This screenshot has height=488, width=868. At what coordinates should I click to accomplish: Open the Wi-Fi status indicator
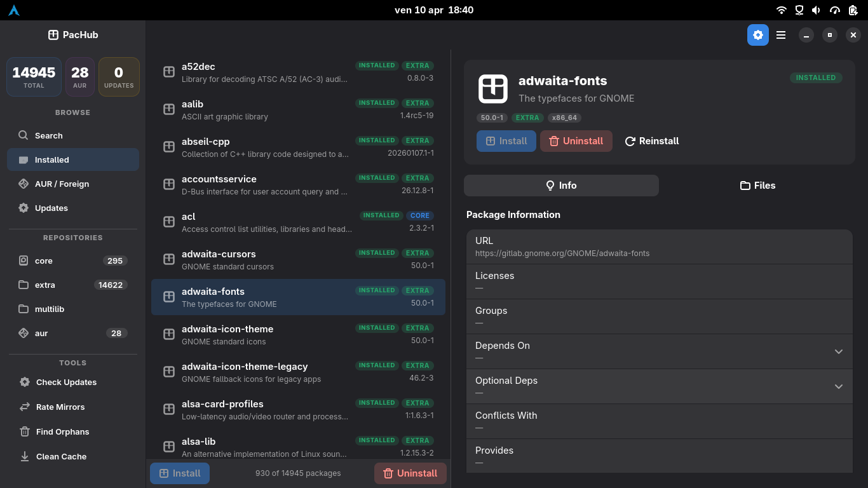[x=782, y=10]
